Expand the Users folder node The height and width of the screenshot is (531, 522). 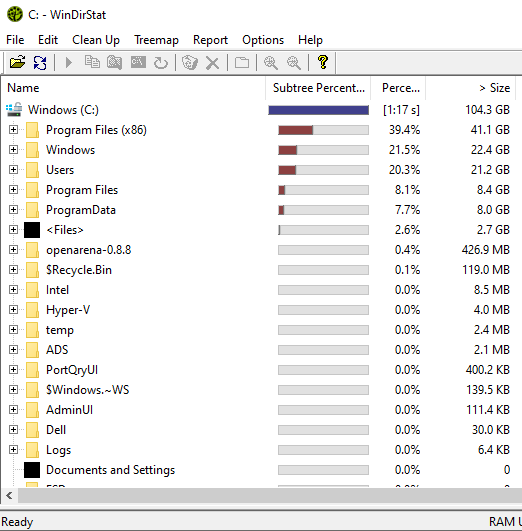pos(13,169)
